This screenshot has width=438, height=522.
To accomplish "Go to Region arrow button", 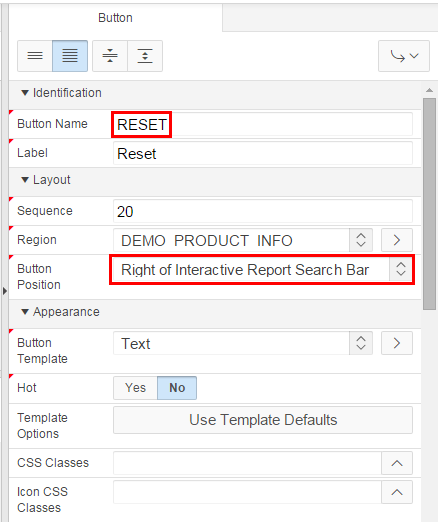I will point(397,240).
